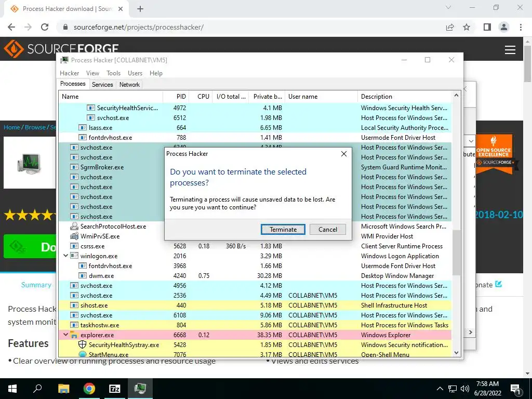This screenshot has height=399, width=532.
Task: Open the Windows Start menu
Action: 12,389
